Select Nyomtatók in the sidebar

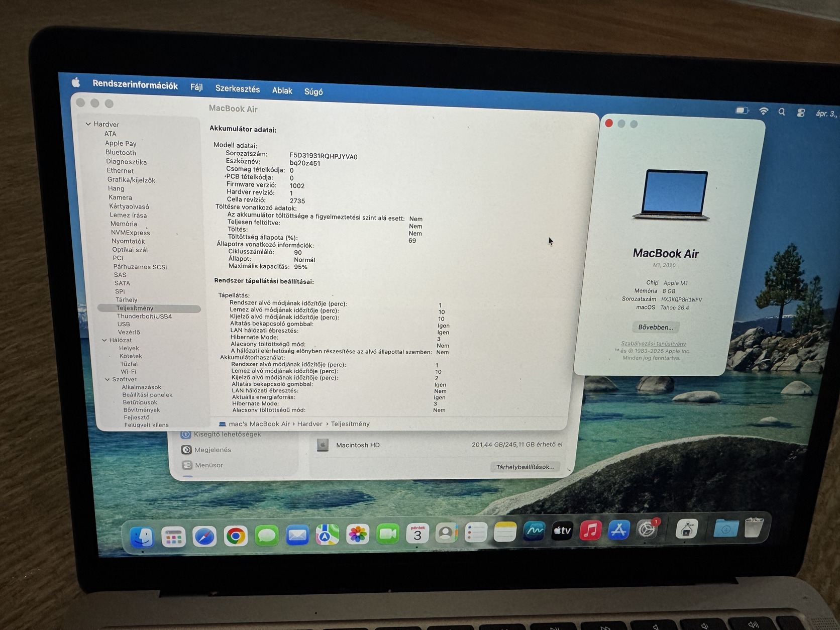(x=128, y=241)
